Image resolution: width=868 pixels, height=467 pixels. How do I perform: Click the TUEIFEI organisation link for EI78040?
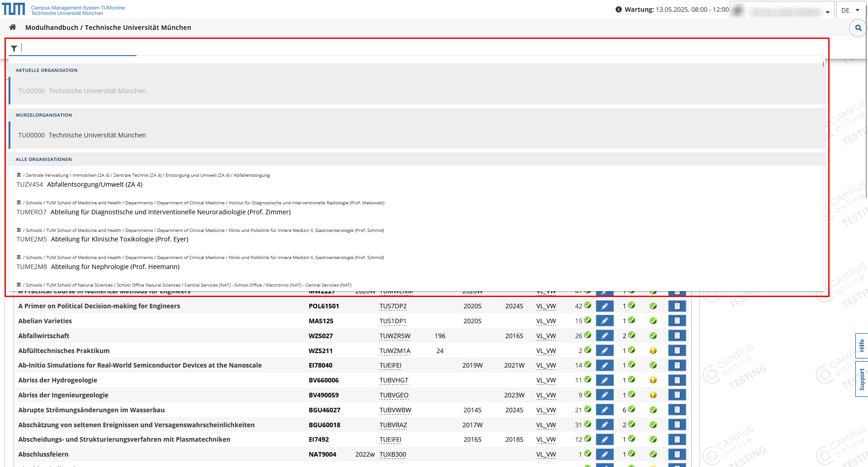390,365
